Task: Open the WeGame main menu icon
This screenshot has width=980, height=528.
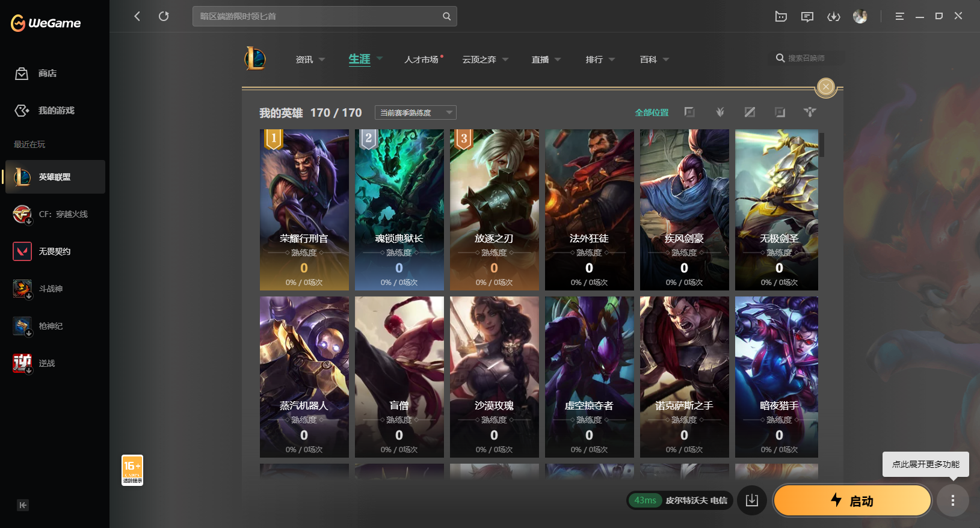Action: click(x=899, y=16)
